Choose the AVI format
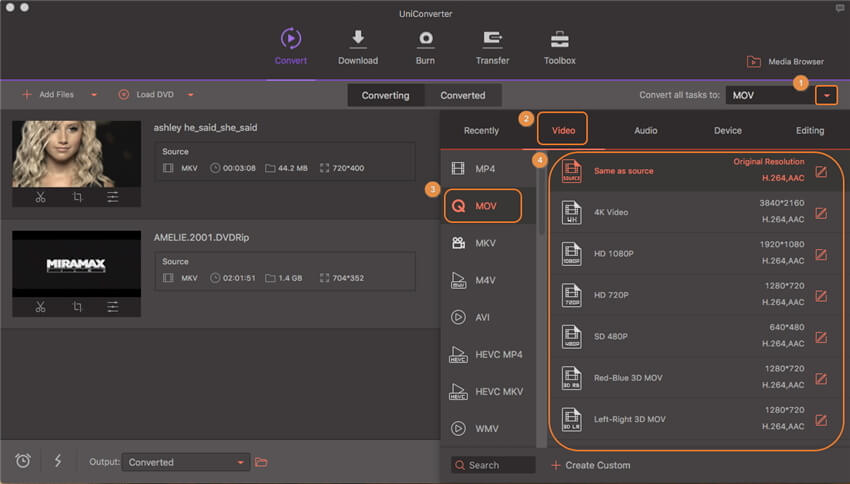 pyautogui.click(x=488, y=318)
